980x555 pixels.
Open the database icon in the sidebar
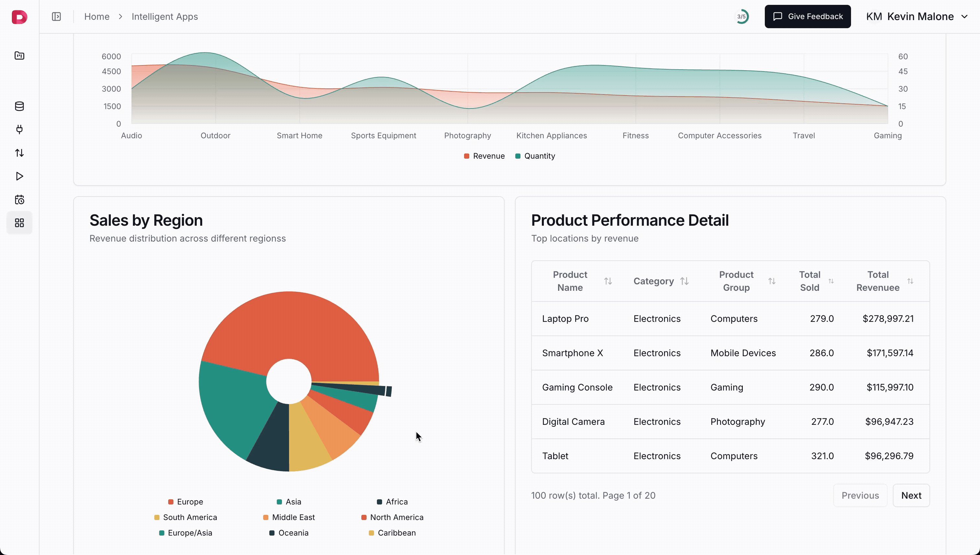coord(19,106)
